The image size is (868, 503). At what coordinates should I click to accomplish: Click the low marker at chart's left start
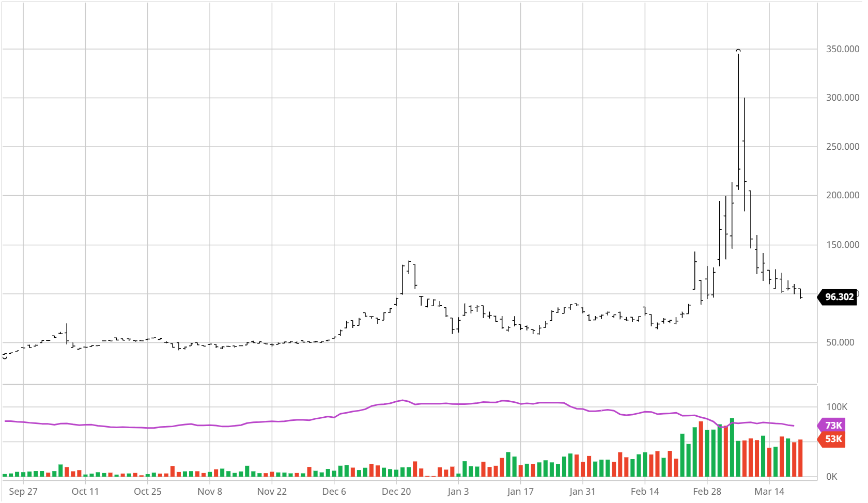click(5, 356)
